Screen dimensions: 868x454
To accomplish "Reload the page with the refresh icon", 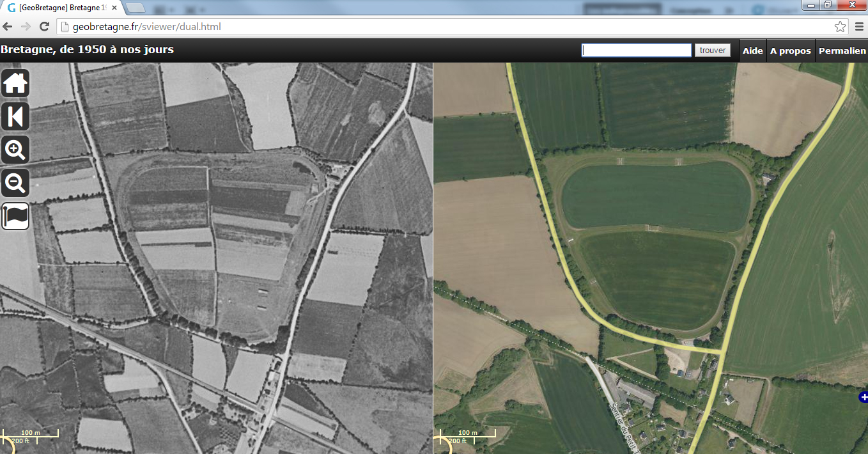I will tap(44, 27).
